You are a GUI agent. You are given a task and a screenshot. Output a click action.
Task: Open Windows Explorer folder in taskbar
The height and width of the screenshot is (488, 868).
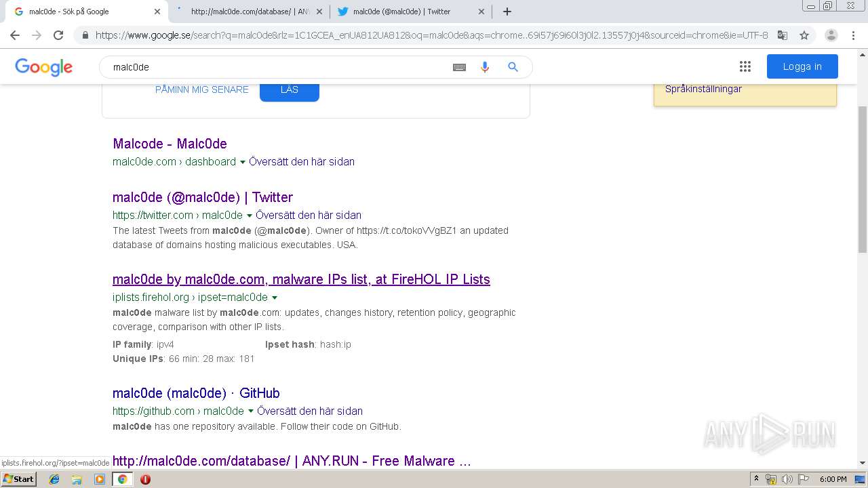[x=77, y=479]
